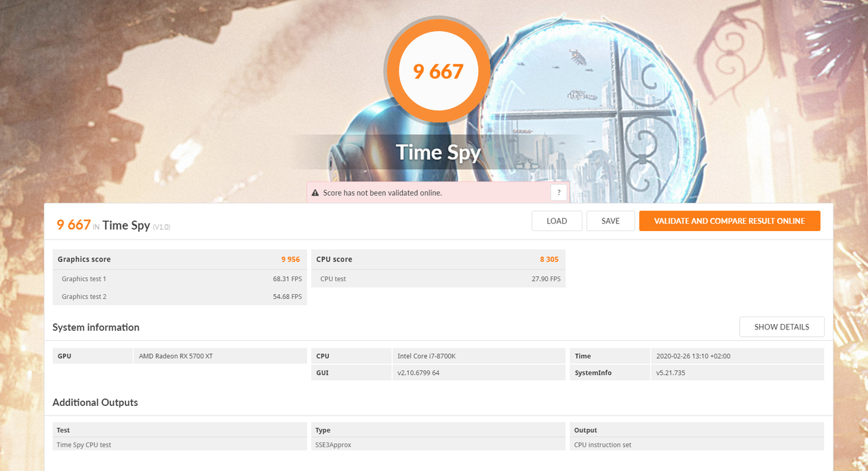Click the 8 305 CPU score value
The image size is (868, 471).
[549, 260]
